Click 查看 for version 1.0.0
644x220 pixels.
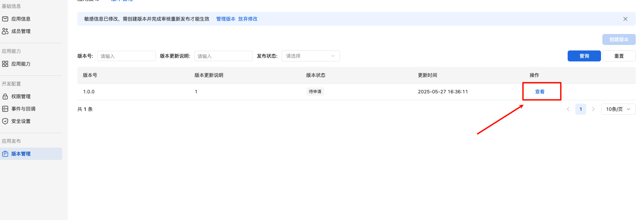click(x=539, y=92)
